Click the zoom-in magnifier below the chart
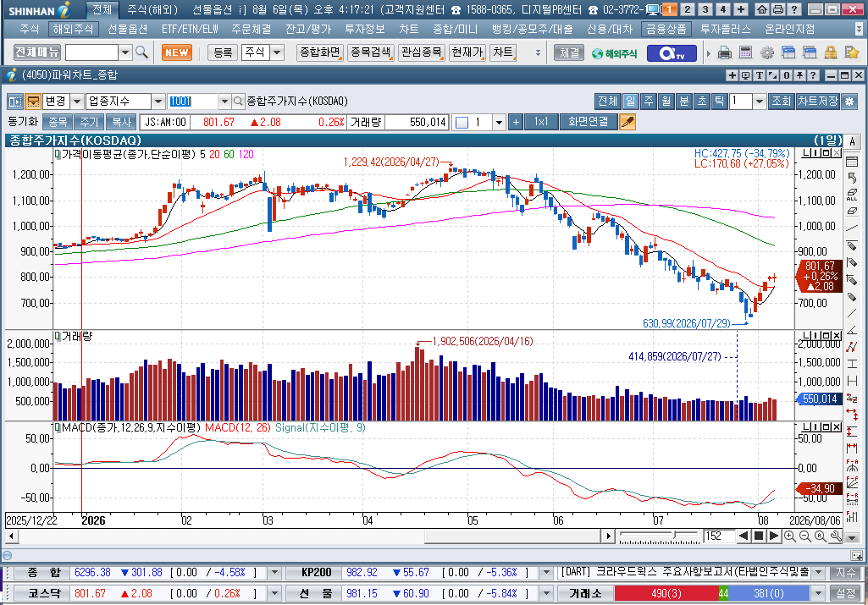The image size is (868, 605). click(x=789, y=536)
